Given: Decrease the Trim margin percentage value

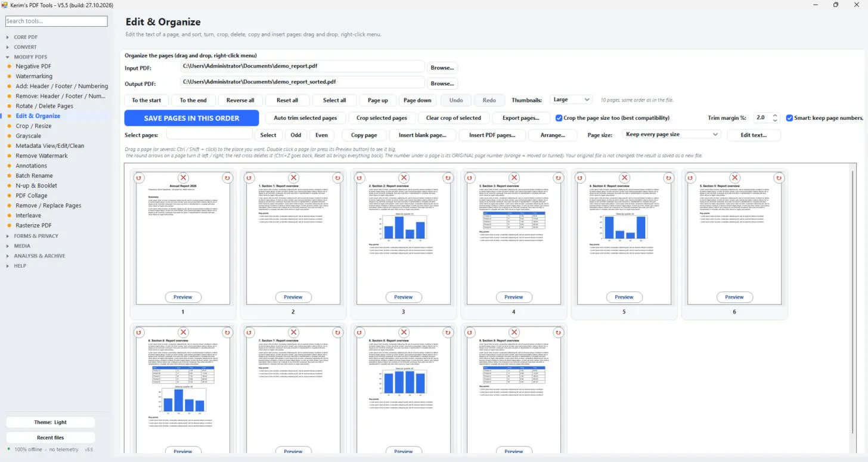Looking at the screenshot, I should coord(775,121).
